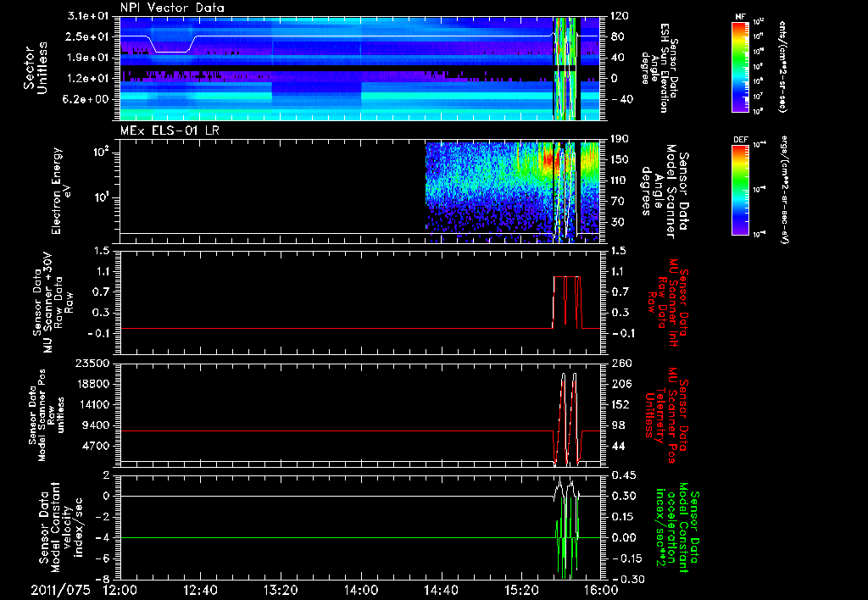Click the 14:40 time axis label

[x=441, y=590]
